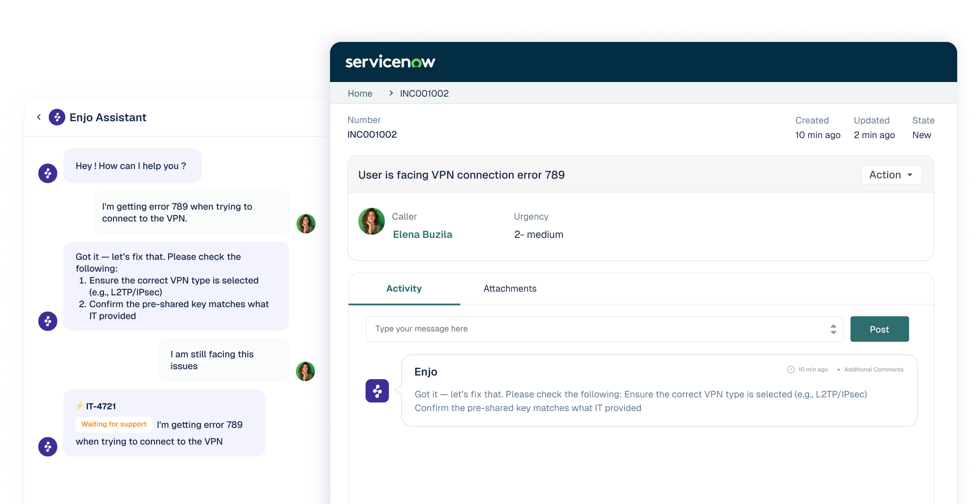Click the stepper arrows in the message field

(x=833, y=329)
